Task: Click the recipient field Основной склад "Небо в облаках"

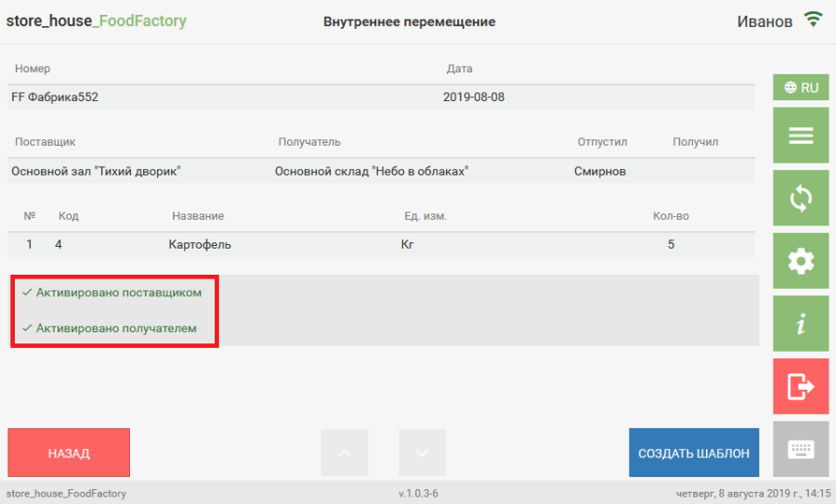Action: 371,172
